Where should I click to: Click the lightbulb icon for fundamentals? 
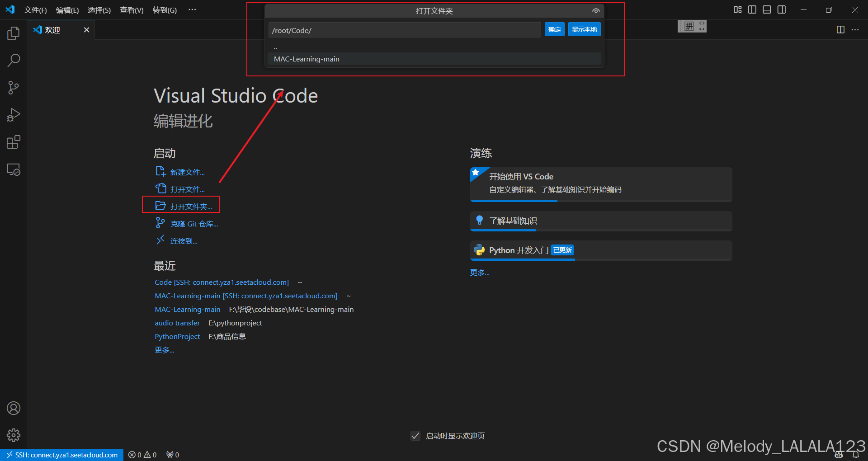tap(480, 220)
